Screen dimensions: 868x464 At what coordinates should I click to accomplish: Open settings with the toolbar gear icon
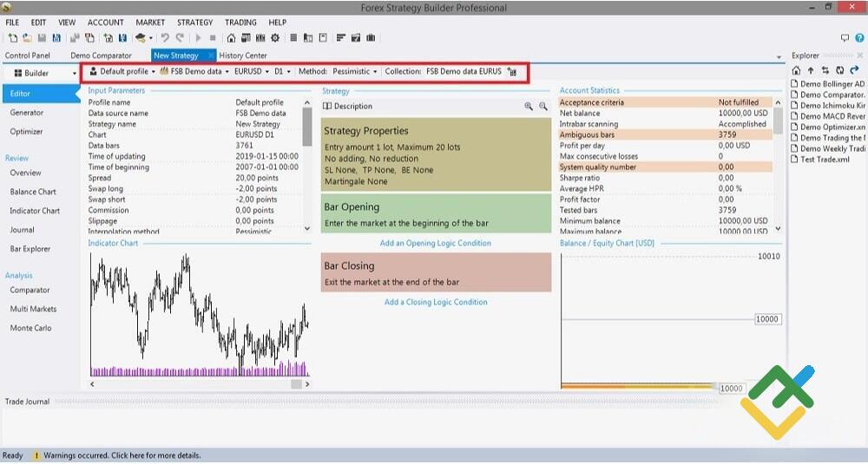275,38
